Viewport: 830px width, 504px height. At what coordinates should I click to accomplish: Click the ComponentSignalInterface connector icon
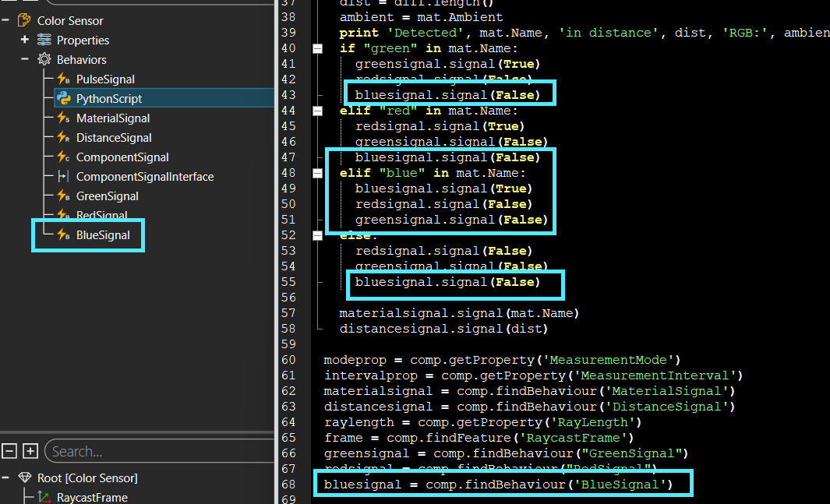pyautogui.click(x=63, y=177)
